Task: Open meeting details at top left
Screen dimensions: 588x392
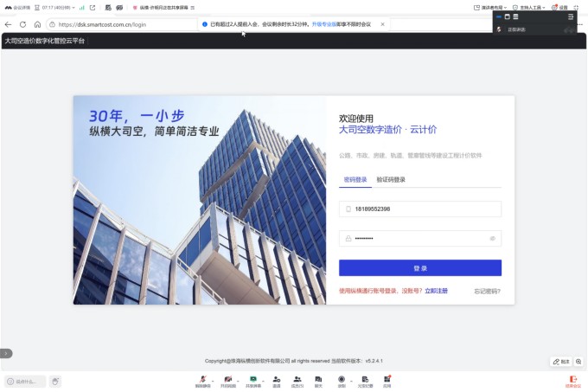Action: (17, 8)
